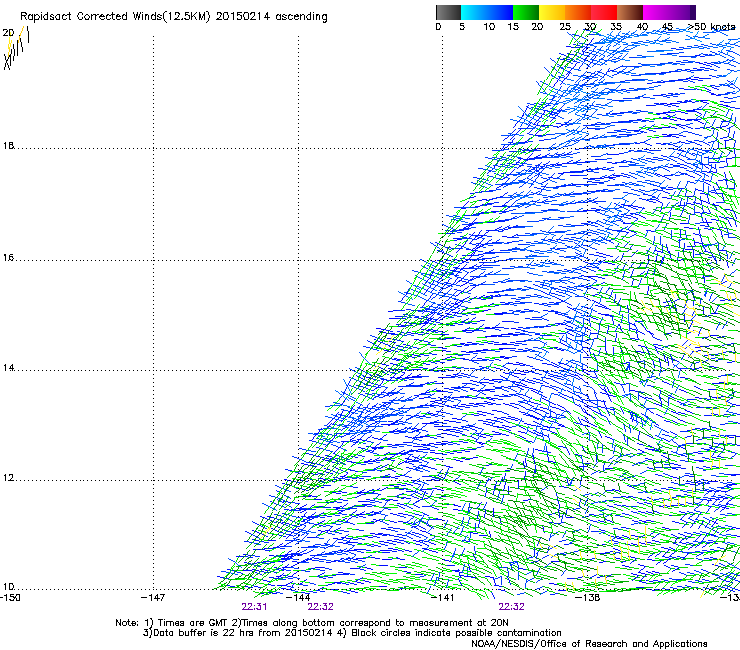Screen dimensions: 740x650
Task: Click the purple '22:31' time stamp
Action: (x=254, y=607)
